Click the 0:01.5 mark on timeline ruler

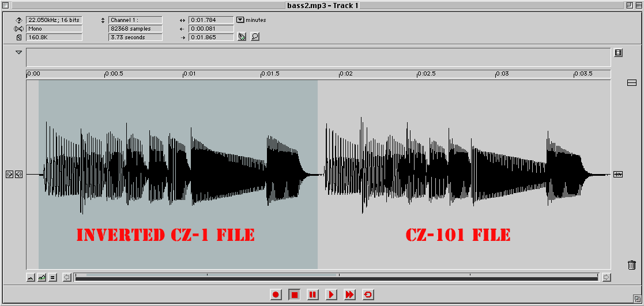(270, 74)
